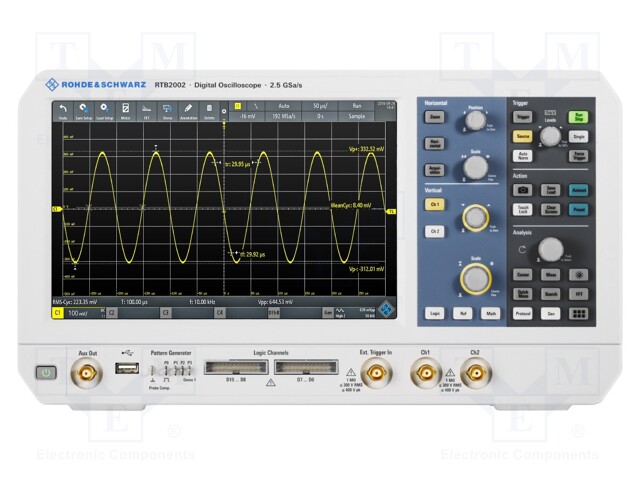Screen dimensions: 640x480
Task: Open the Auto trigger mode selector
Action: tap(284, 105)
